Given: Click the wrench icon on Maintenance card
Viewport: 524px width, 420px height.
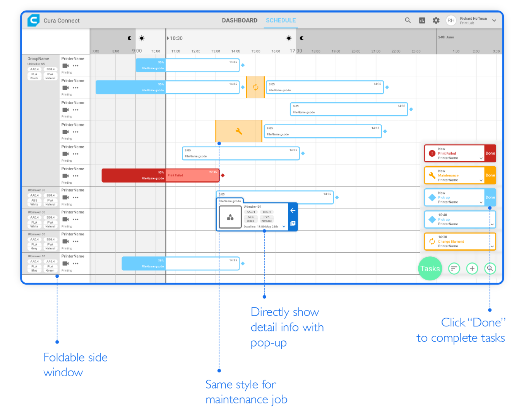Looking at the screenshot, I should click(x=432, y=176).
